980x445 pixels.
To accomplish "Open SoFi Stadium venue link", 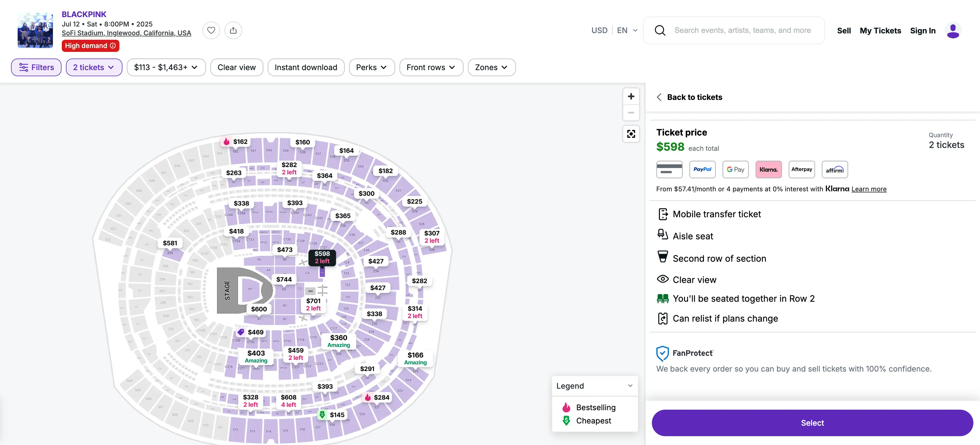I will (x=126, y=33).
